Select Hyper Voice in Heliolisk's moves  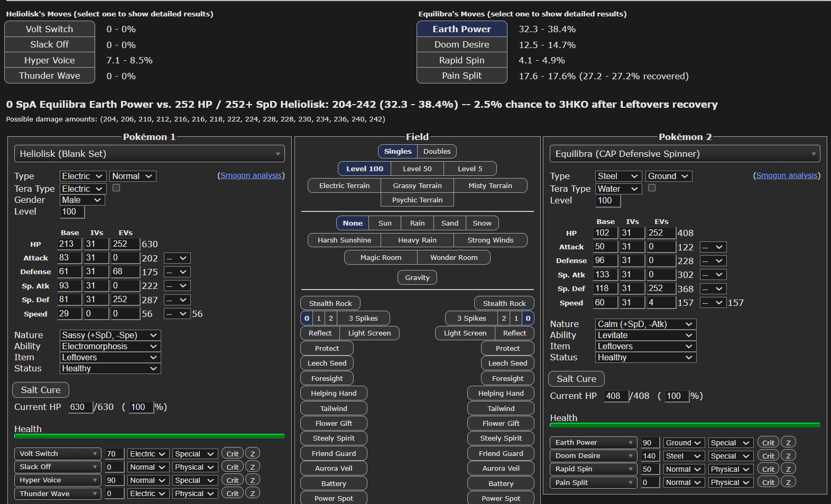coord(50,60)
